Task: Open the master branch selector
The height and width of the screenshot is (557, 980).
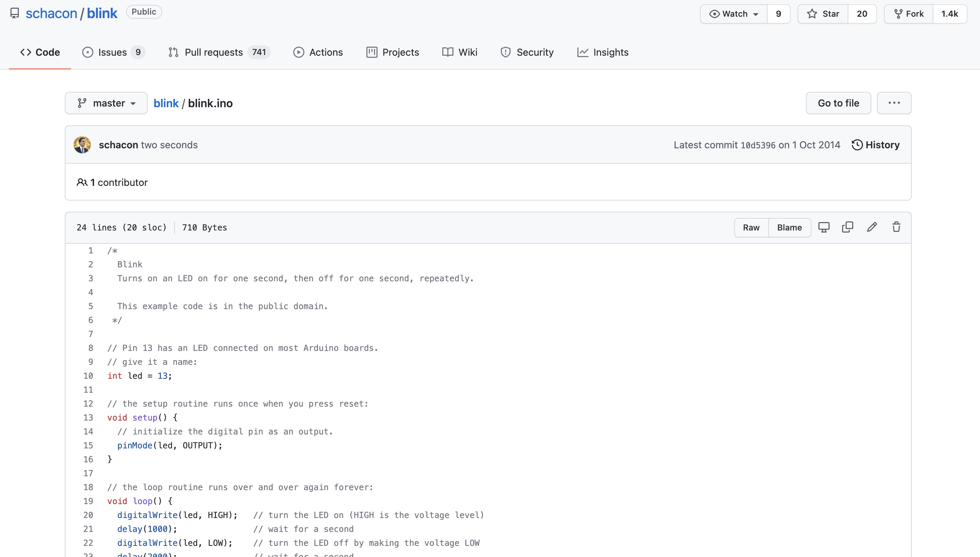Action: tap(106, 103)
